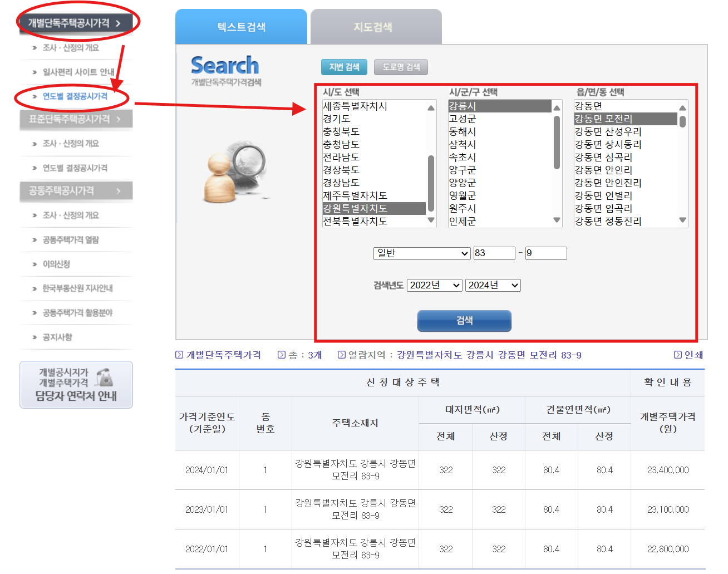
Task: Select 원주시 in 시/군/구 list
Action: coord(500,208)
